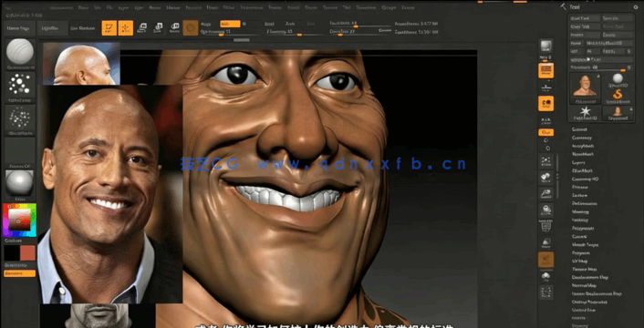This screenshot has width=644, height=328.
Task: Expand the Polygroups subpalette
Action: point(583,228)
